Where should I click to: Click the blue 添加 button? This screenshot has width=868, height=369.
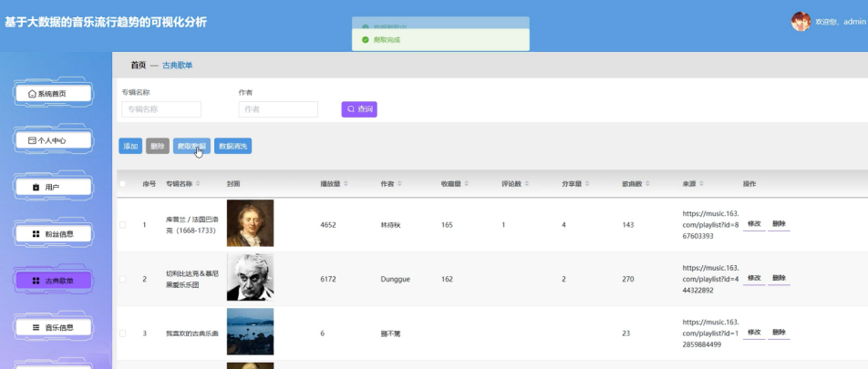[x=130, y=146]
